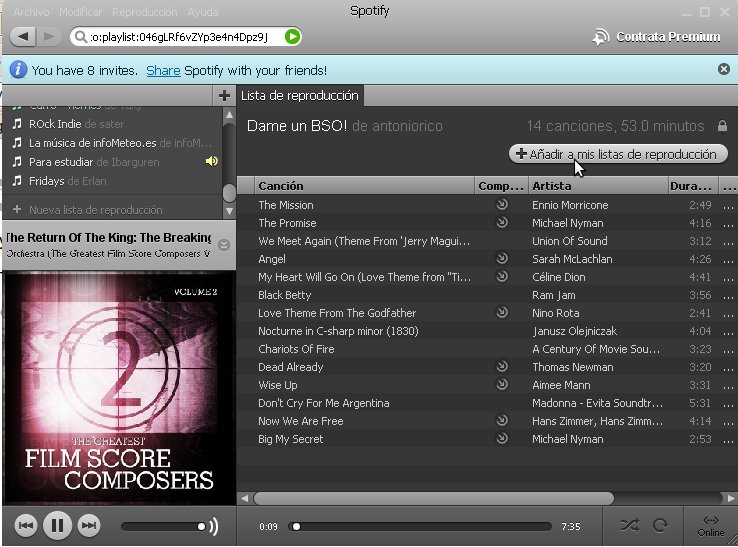Click the volume slider handle
This screenshot has width=738, height=547.
point(201,526)
